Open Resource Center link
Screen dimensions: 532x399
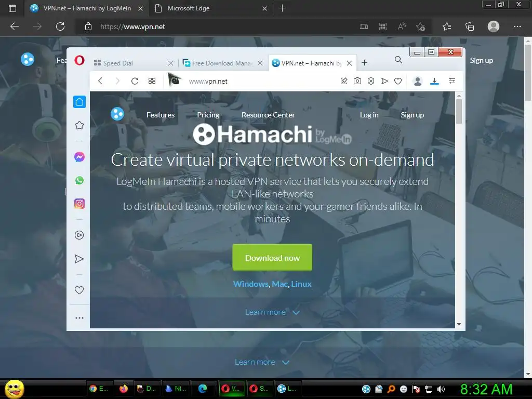point(268,115)
